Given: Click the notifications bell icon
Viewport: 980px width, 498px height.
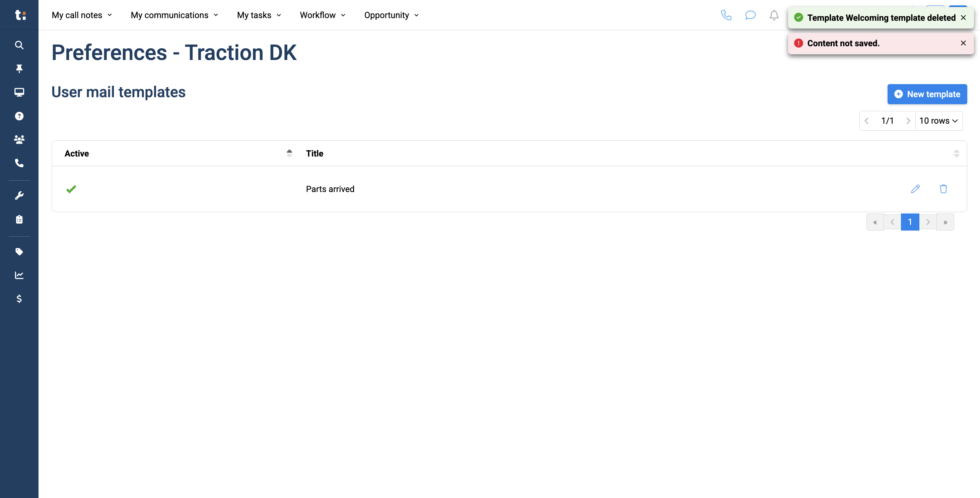Looking at the screenshot, I should (774, 15).
